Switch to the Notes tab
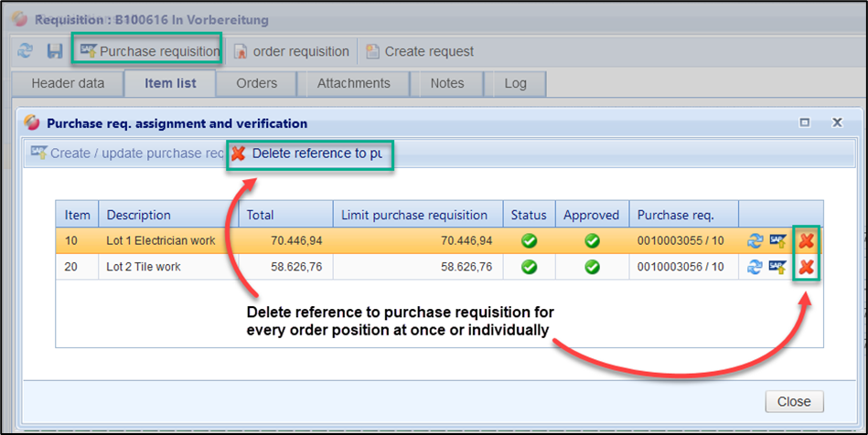Image resolution: width=868 pixels, height=435 pixels. [447, 83]
